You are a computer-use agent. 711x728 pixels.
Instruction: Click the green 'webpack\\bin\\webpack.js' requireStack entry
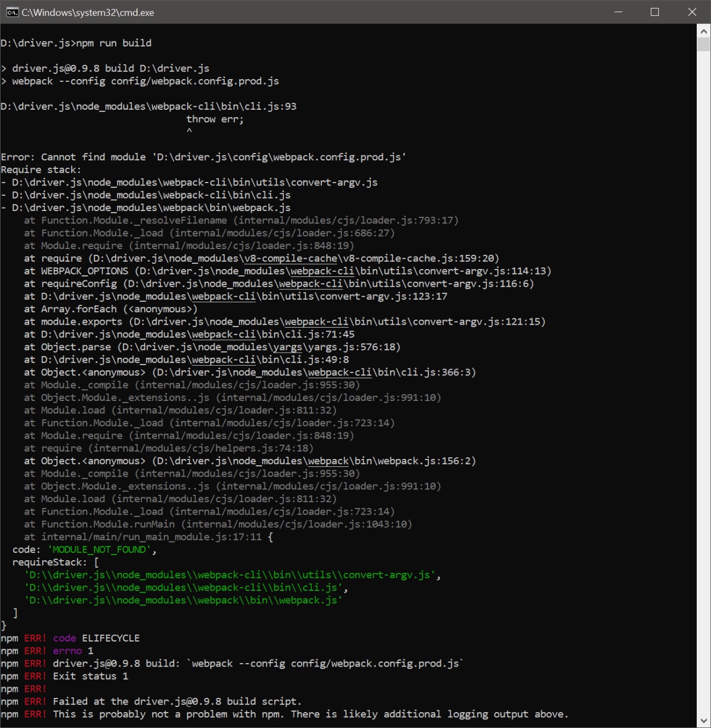coord(183,600)
